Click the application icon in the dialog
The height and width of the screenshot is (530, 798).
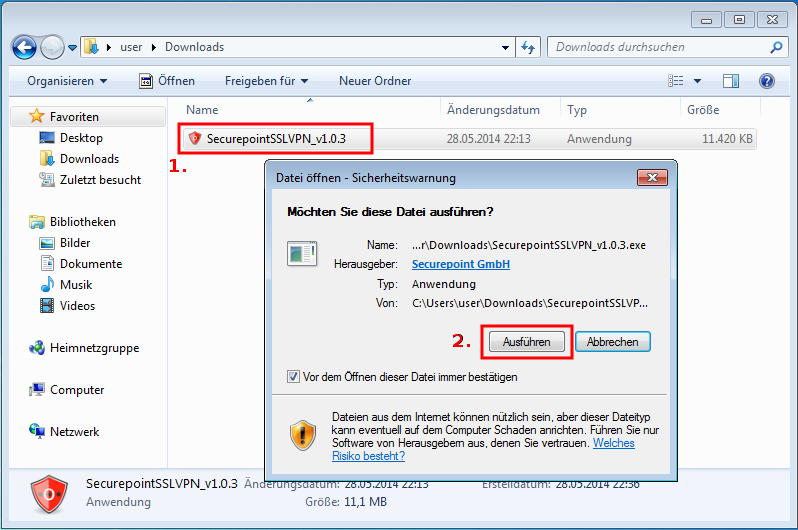tap(302, 254)
